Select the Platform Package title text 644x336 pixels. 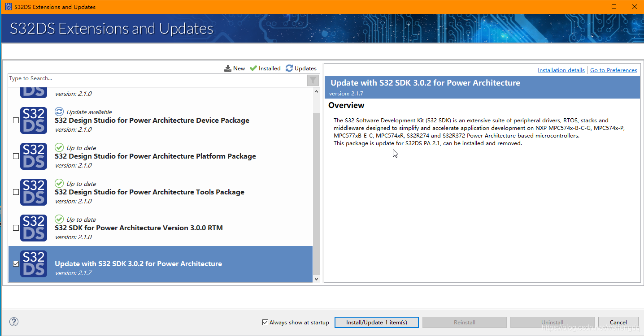coord(155,156)
